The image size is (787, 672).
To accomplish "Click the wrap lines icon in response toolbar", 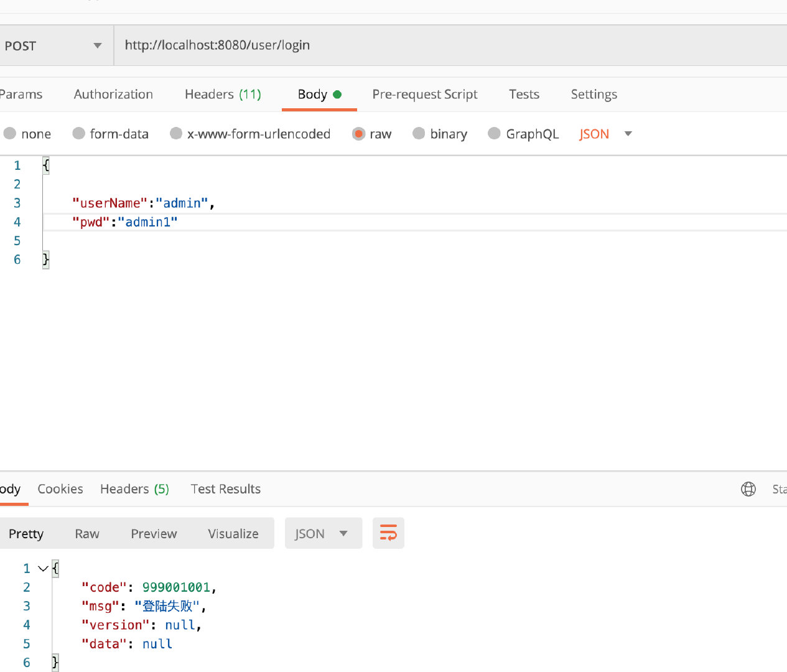I will tap(388, 533).
